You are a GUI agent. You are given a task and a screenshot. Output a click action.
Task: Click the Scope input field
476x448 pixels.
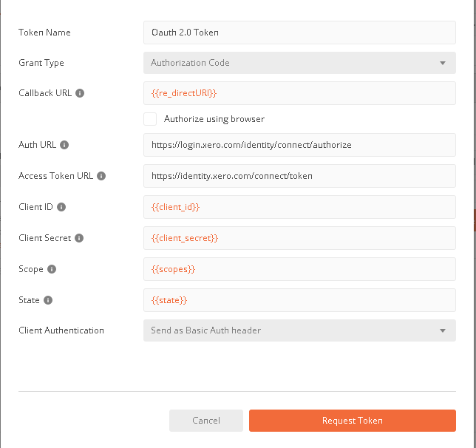(299, 269)
